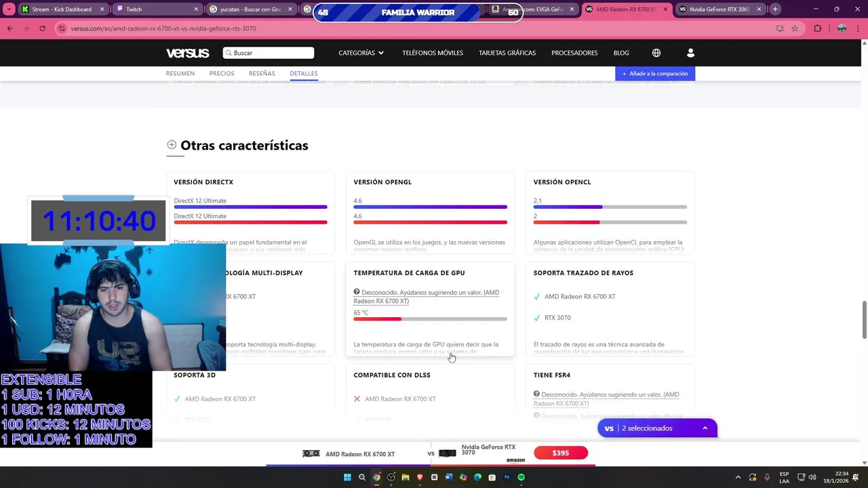Switch to the Resumen tab
868x488 pixels.
tap(180, 73)
